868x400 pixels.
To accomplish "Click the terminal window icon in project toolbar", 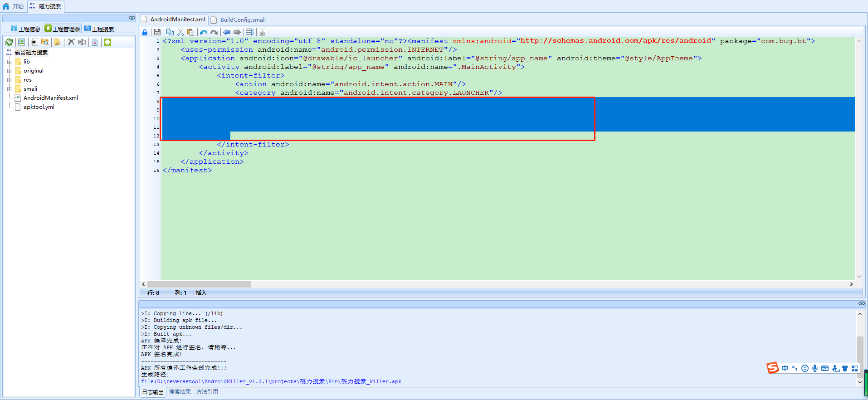I will click(x=34, y=42).
